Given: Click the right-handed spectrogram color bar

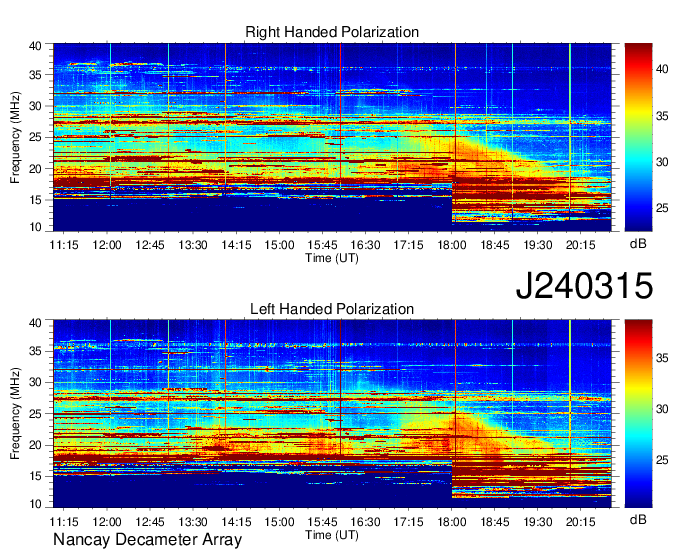Looking at the screenshot, I should pyautogui.click(x=638, y=137).
